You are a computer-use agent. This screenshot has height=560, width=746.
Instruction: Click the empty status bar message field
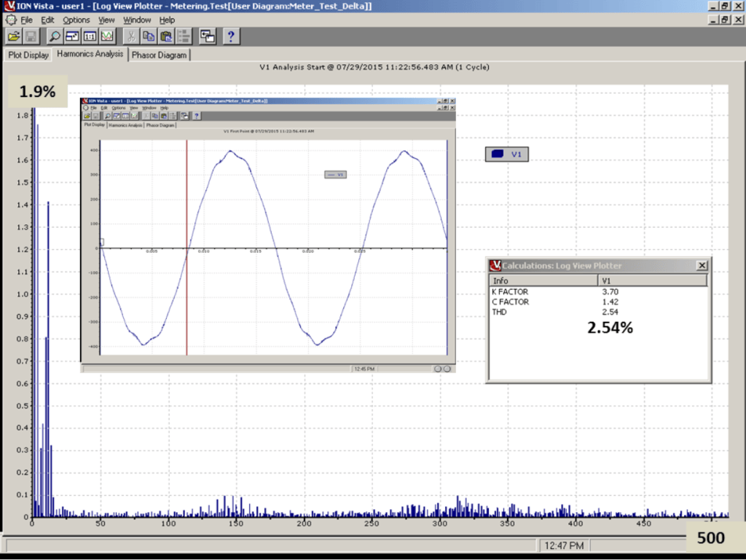pyautogui.click(x=271, y=545)
